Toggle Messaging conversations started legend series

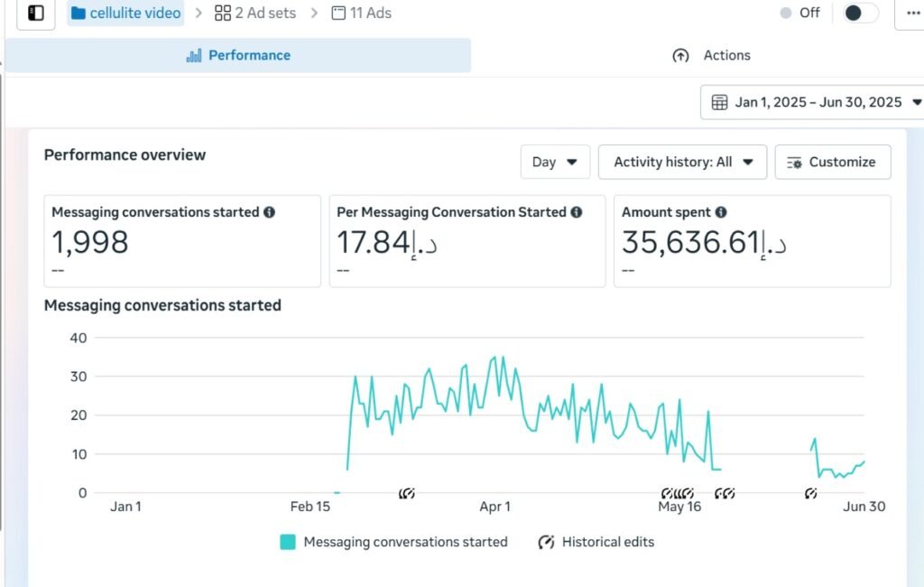(288, 542)
